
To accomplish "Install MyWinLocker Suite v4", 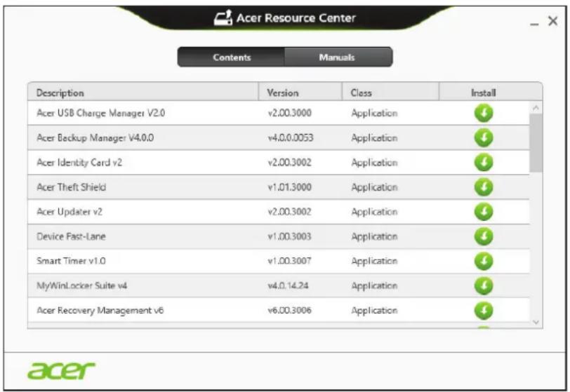I will 484,285.
